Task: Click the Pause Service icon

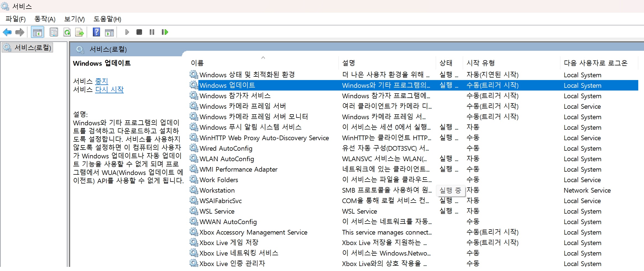Action: (x=152, y=32)
